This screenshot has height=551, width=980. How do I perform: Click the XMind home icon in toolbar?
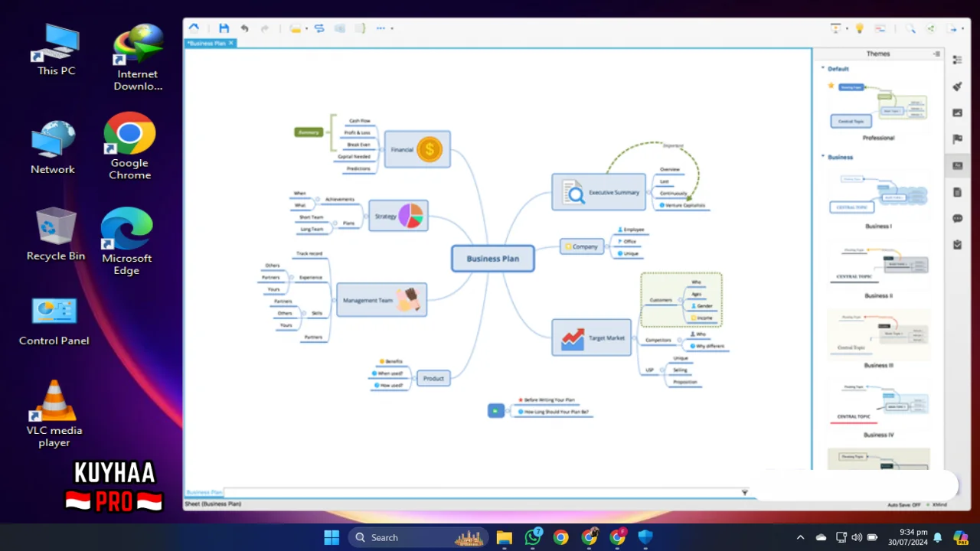[x=194, y=28]
